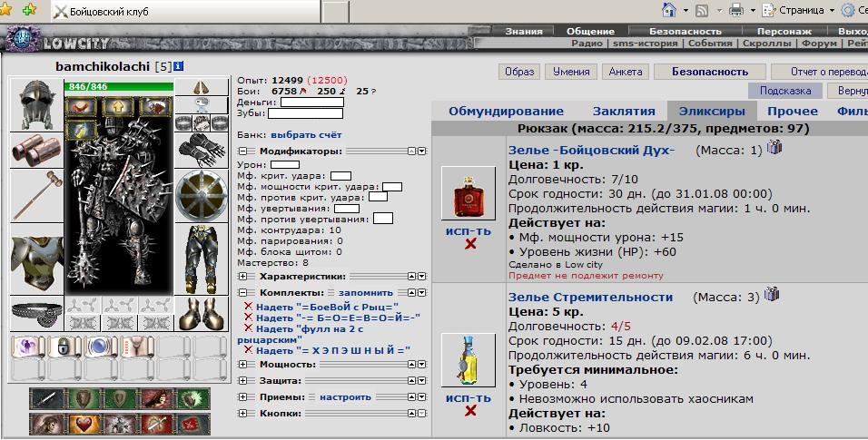The image size is (868, 440).
Task: Click the golden boots slot
Action: tap(202, 314)
